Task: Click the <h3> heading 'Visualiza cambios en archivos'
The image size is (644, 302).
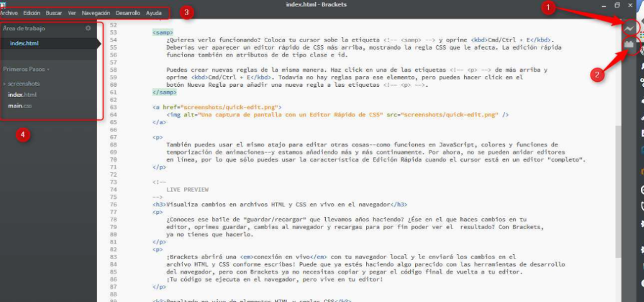Action: [x=280, y=204]
